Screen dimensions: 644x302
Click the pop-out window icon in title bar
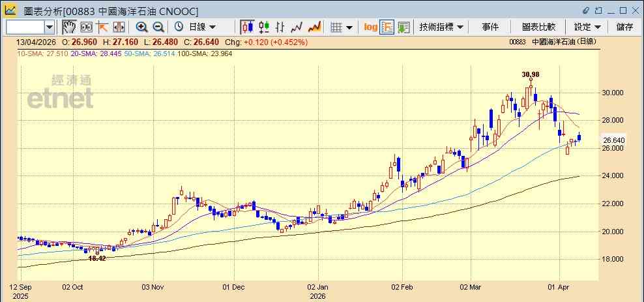[599, 10]
